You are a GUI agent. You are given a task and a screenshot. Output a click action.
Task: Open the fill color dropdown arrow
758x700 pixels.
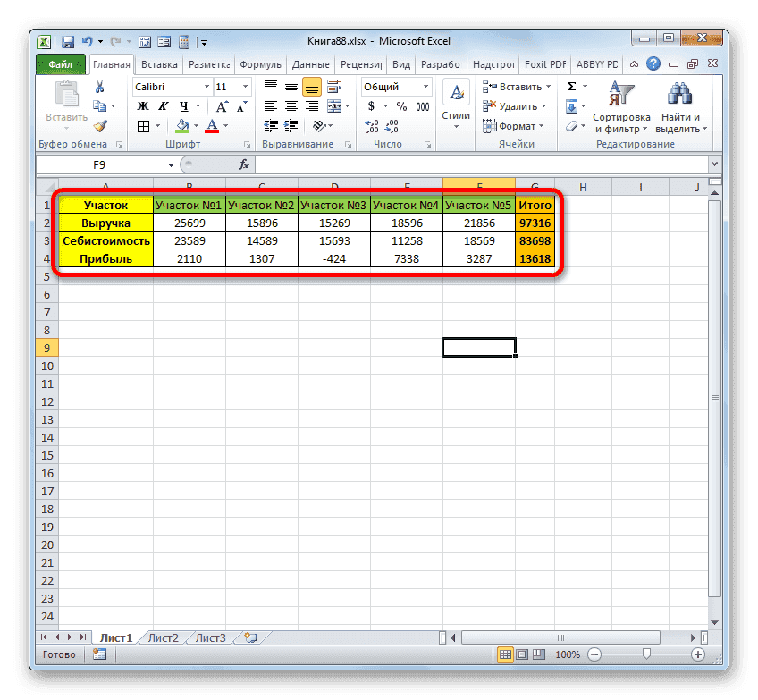(x=197, y=126)
